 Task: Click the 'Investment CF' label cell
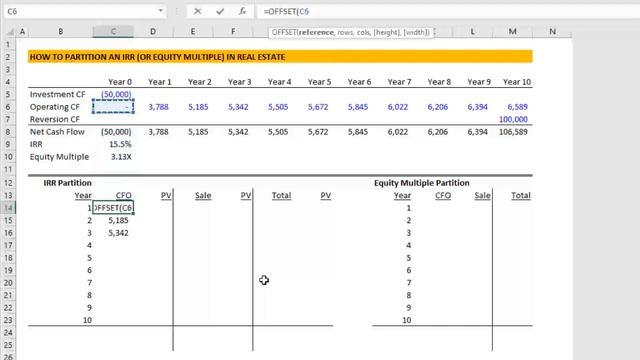[x=58, y=94]
